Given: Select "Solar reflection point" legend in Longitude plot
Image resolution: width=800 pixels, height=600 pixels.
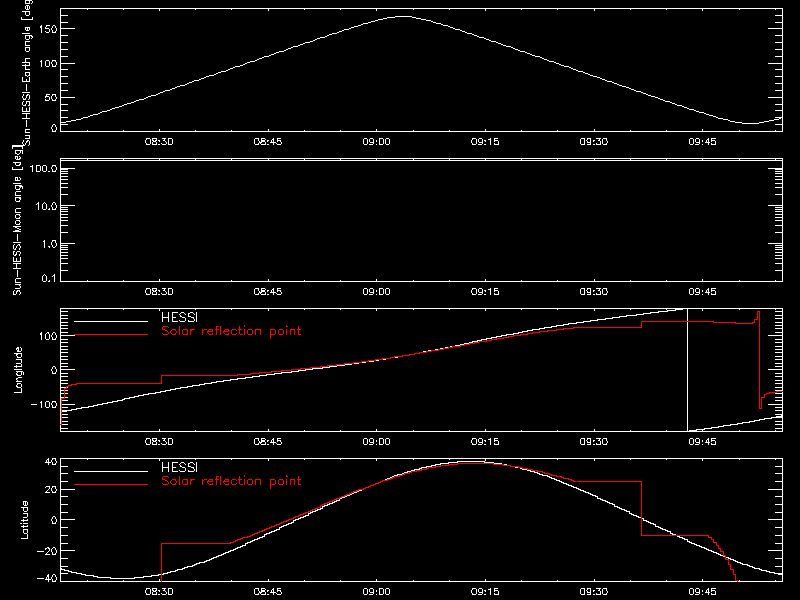Looking at the screenshot, I should (x=231, y=331).
